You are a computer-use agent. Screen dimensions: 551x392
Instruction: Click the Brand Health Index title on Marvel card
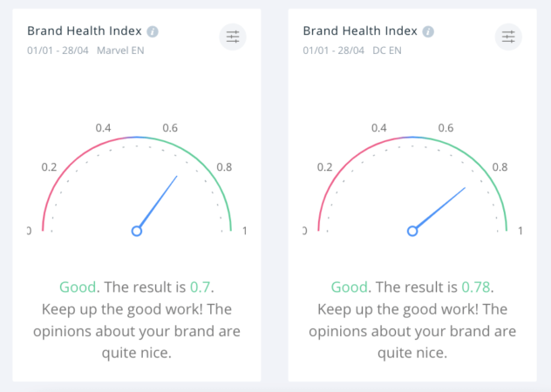[x=85, y=31]
